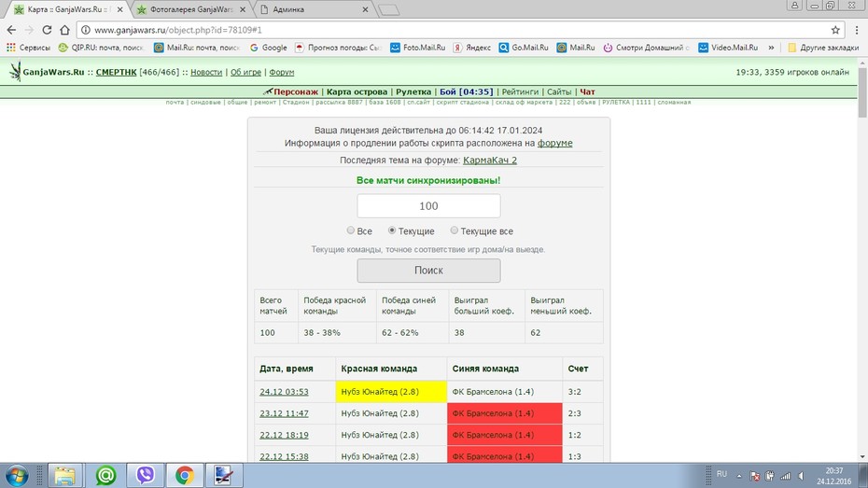Select the Карта :: GanjaWars.Ru tab
Image resolution: width=868 pixels, height=488 pixels.
[x=68, y=9]
